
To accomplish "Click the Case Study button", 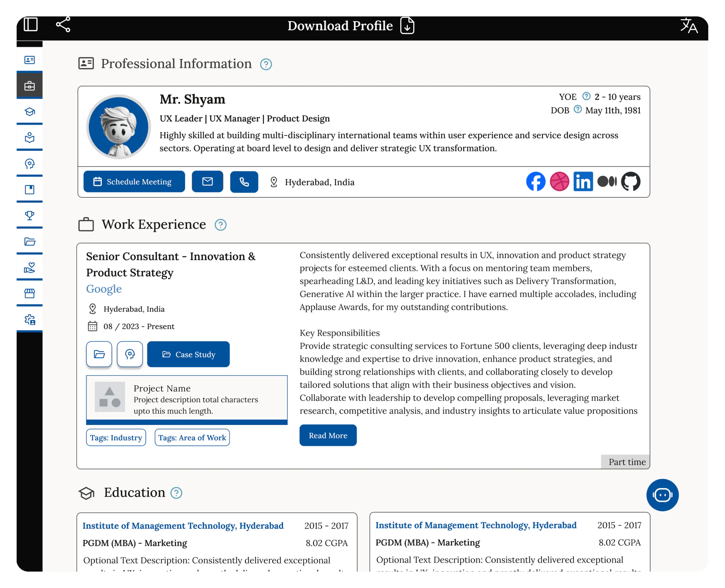I will point(188,354).
